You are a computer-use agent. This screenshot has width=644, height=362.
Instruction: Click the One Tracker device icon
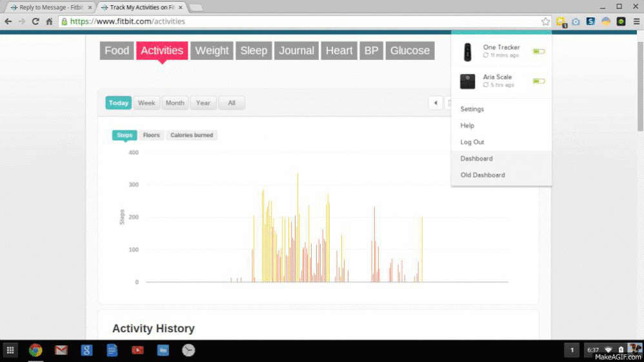467,52
